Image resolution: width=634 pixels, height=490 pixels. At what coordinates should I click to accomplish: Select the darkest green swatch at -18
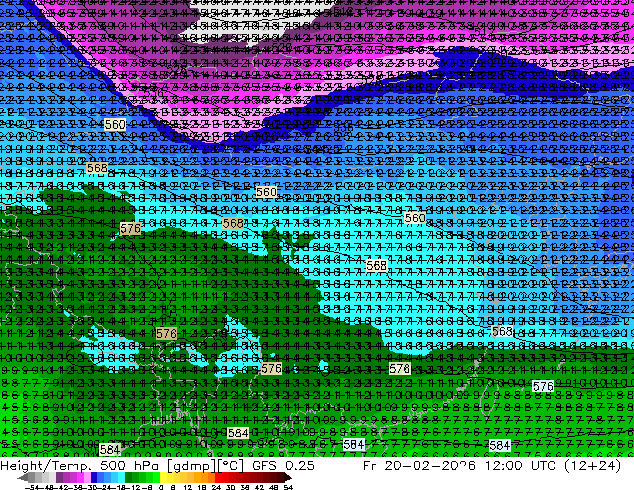(128, 478)
